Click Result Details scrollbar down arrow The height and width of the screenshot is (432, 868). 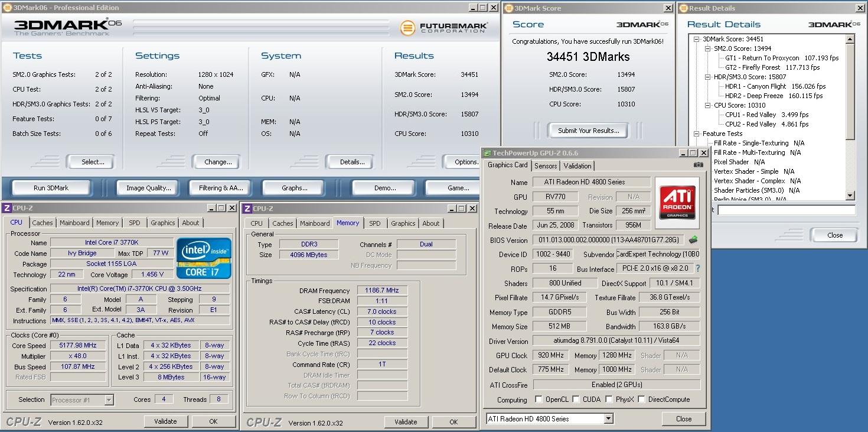click(850, 196)
